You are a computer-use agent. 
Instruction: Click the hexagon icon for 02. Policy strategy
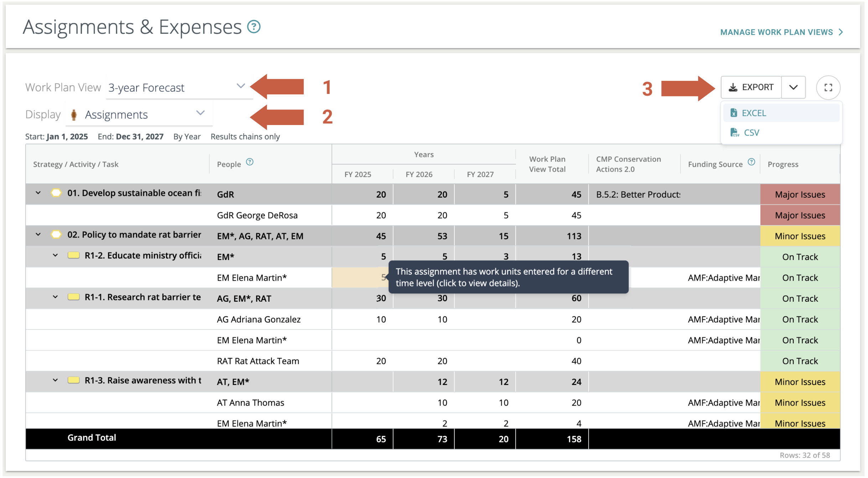coord(56,235)
